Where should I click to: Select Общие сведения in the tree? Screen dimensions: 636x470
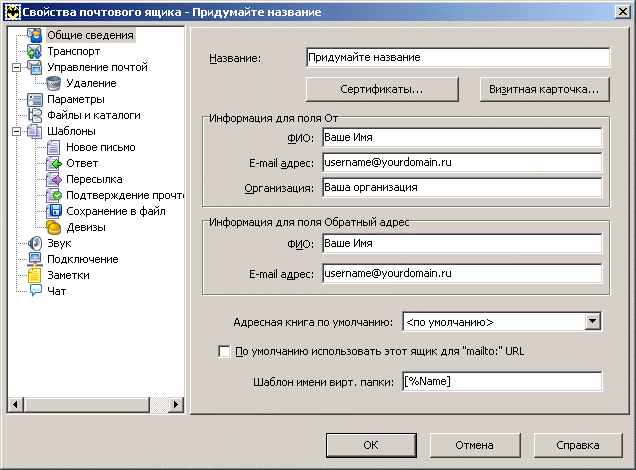[90, 35]
